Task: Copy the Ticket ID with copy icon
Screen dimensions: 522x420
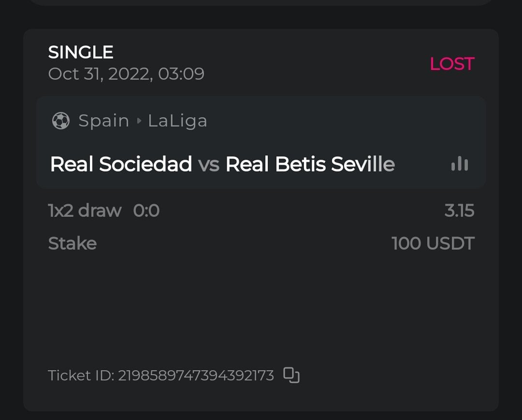Action: 291,375
